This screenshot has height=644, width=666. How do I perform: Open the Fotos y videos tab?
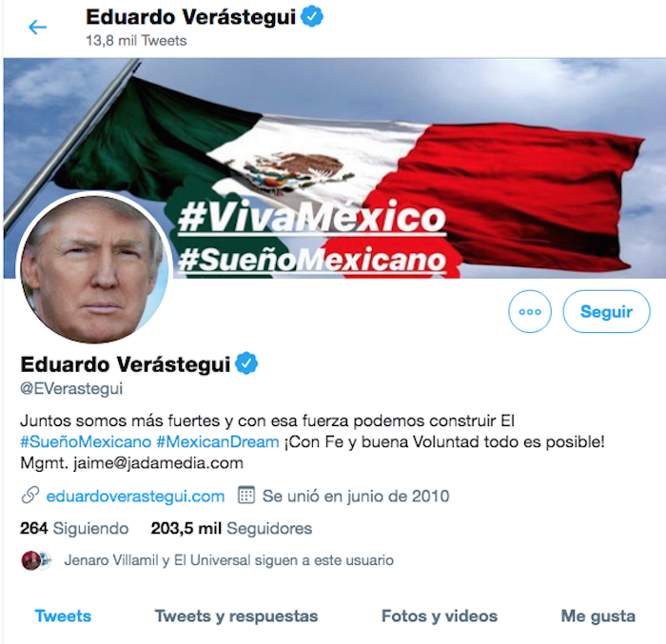click(440, 616)
